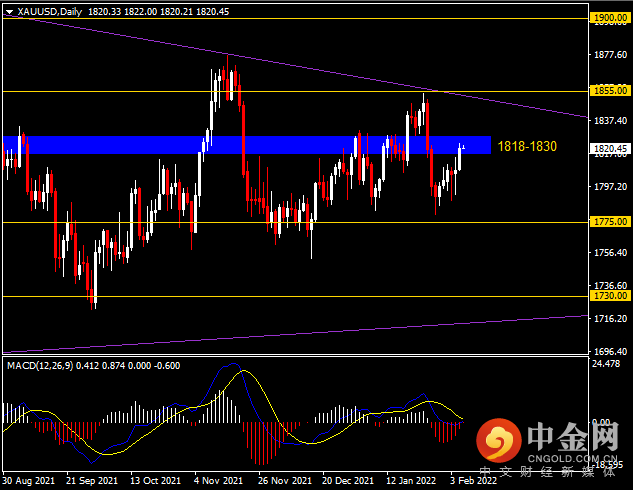Click the 1756.40 axis price
This screenshot has width=633, height=490.
coord(610,253)
